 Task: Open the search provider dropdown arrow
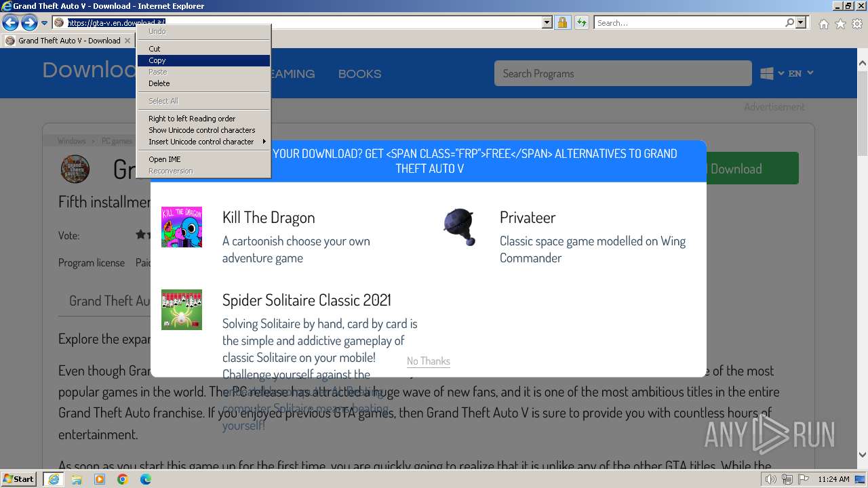[802, 23]
